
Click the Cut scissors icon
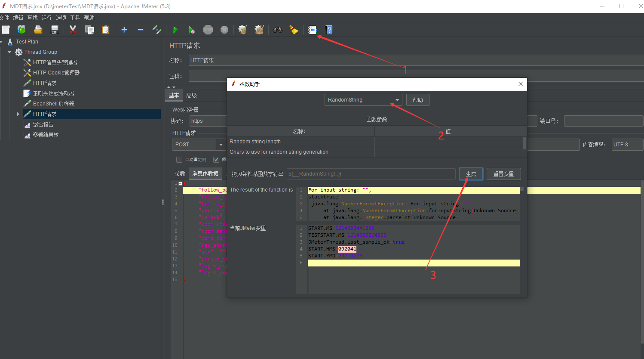pyautogui.click(x=73, y=30)
